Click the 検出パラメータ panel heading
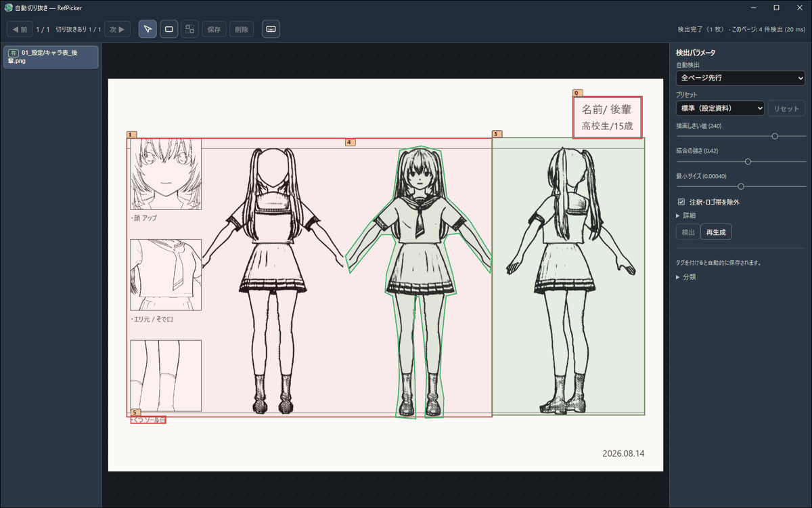 tap(696, 53)
